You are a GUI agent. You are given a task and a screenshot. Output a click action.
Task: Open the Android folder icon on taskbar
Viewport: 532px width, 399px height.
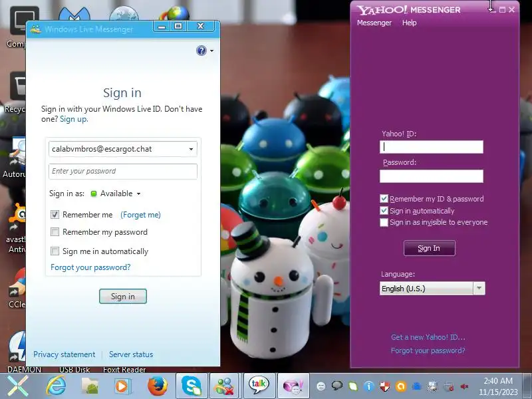pyautogui.click(x=89, y=386)
